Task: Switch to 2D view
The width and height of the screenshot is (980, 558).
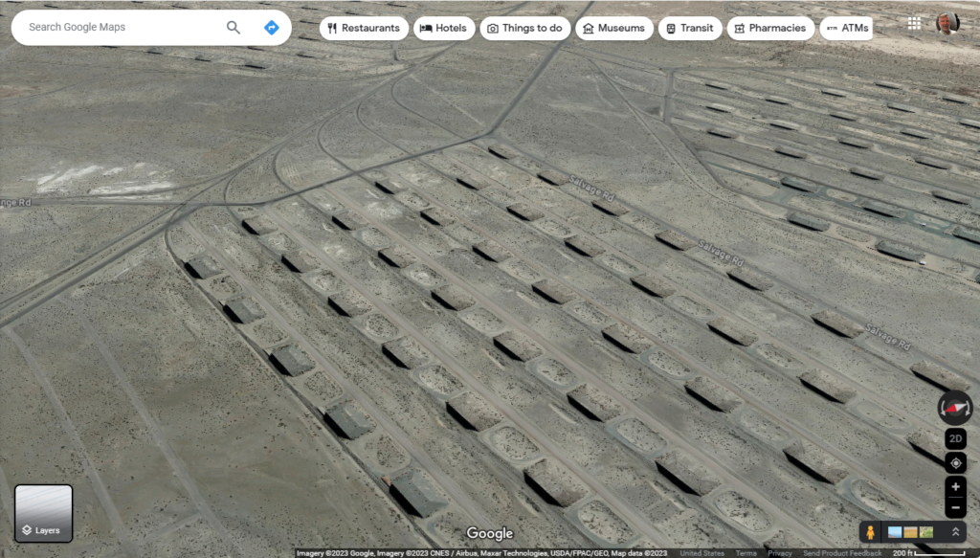Action: coord(956,438)
